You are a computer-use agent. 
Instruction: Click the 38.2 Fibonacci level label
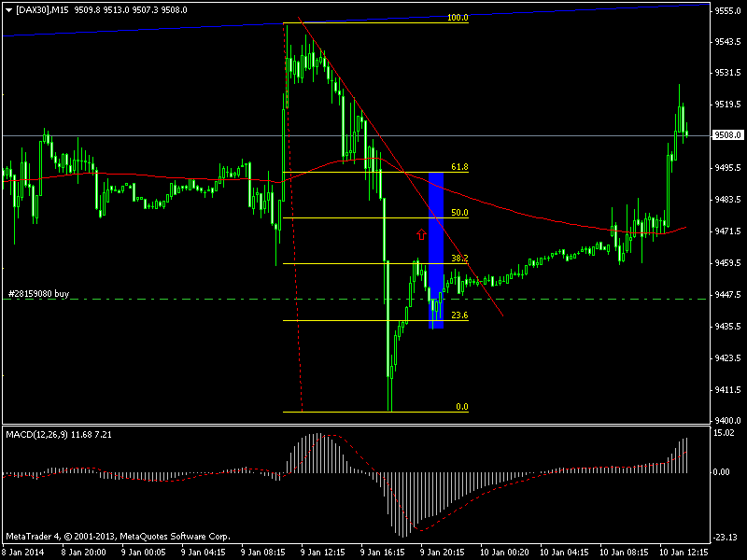click(x=458, y=259)
